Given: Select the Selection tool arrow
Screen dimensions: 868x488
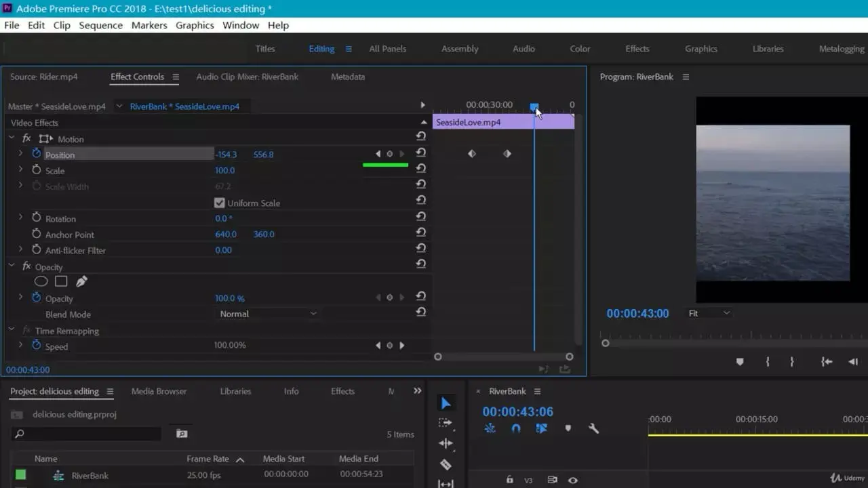Looking at the screenshot, I should click(446, 403).
